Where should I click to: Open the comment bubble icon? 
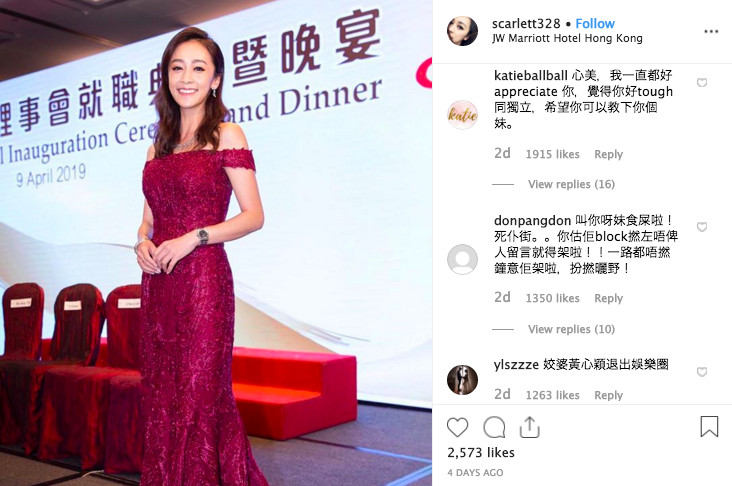point(494,428)
